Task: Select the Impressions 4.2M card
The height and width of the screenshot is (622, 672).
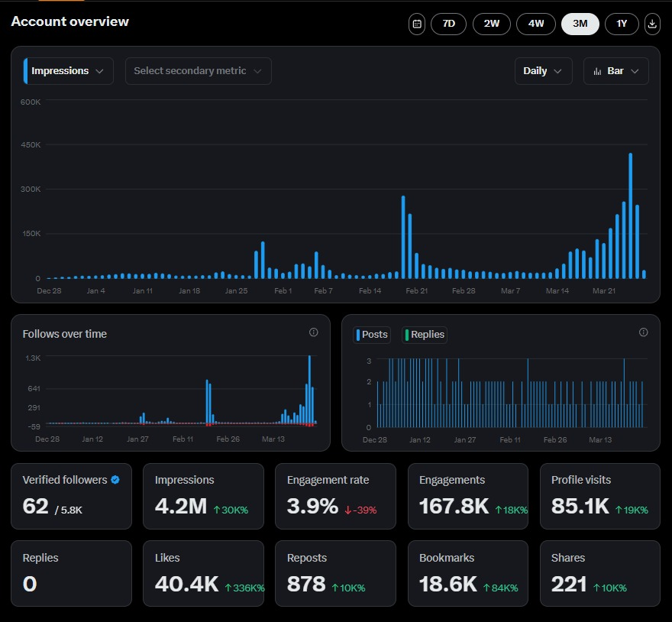Action: click(203, 496)
